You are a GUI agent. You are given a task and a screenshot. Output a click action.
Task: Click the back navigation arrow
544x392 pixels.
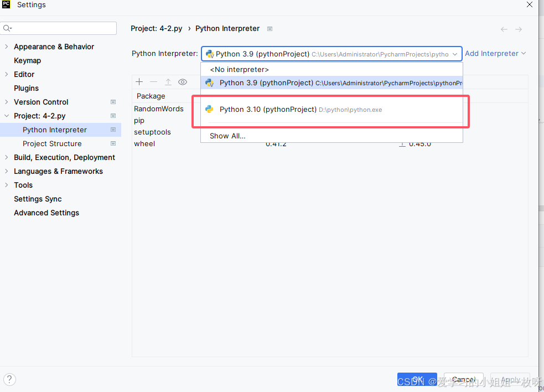(504, 29)
